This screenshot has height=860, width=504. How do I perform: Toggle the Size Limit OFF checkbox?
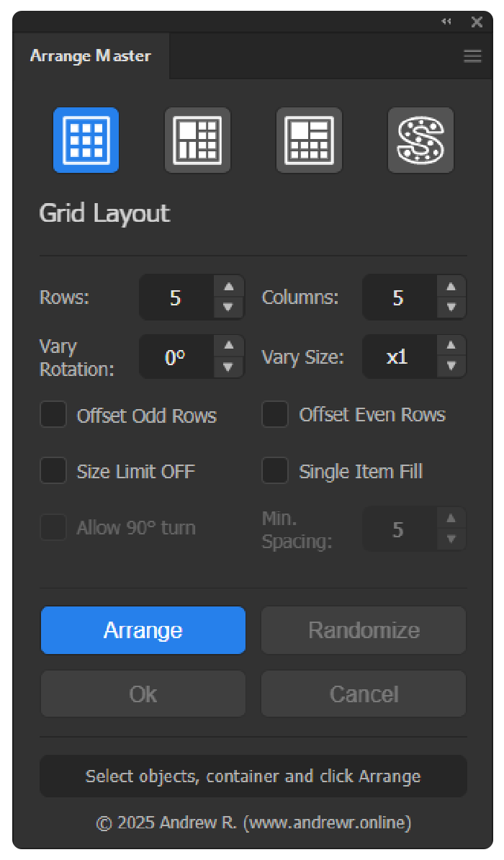pos(53,472)
